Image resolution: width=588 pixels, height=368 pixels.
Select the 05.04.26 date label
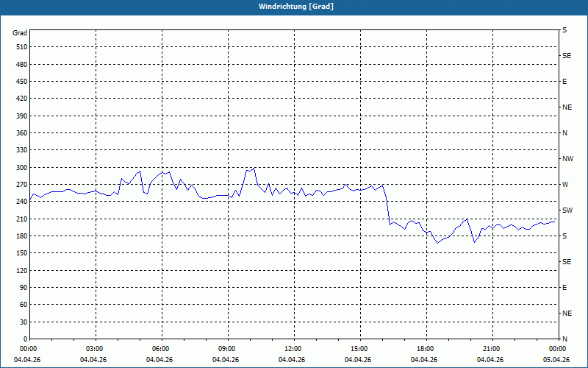point(556,360)
